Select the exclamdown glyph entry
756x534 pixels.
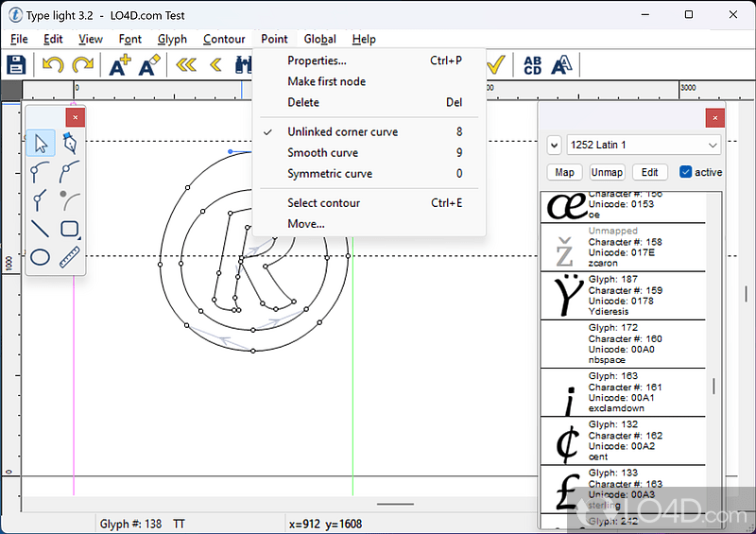click(623, 392)
